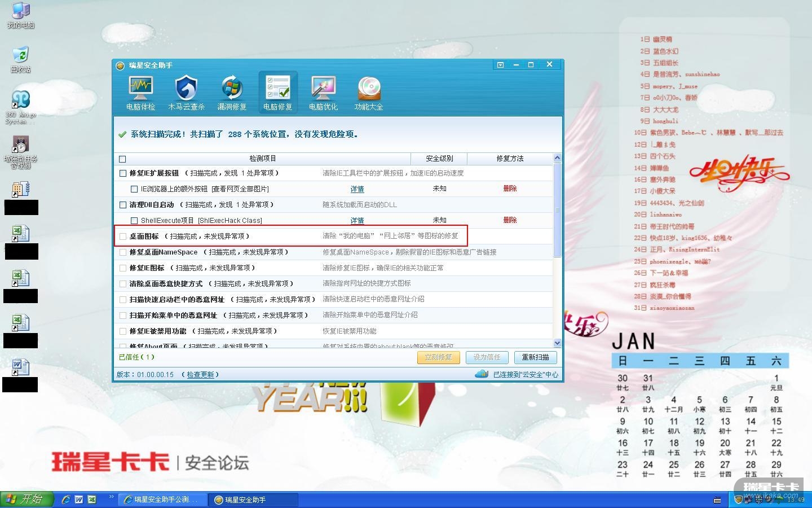The height and width of the screenshot is (508, 812).
Task: Check the 清理Dll自启动 checkbox
Action: coord(123,205)
